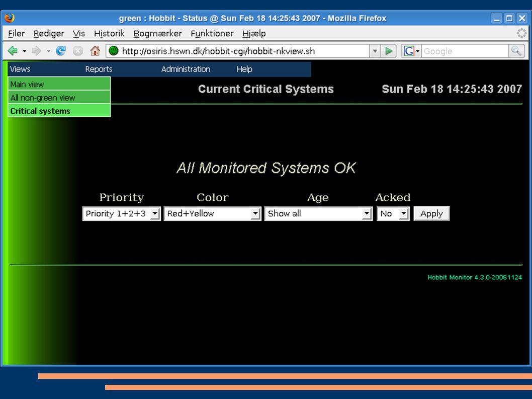Open the forward history dropdown arrow
Viewport: 532px width, 399px height.
tap(48, 51)
